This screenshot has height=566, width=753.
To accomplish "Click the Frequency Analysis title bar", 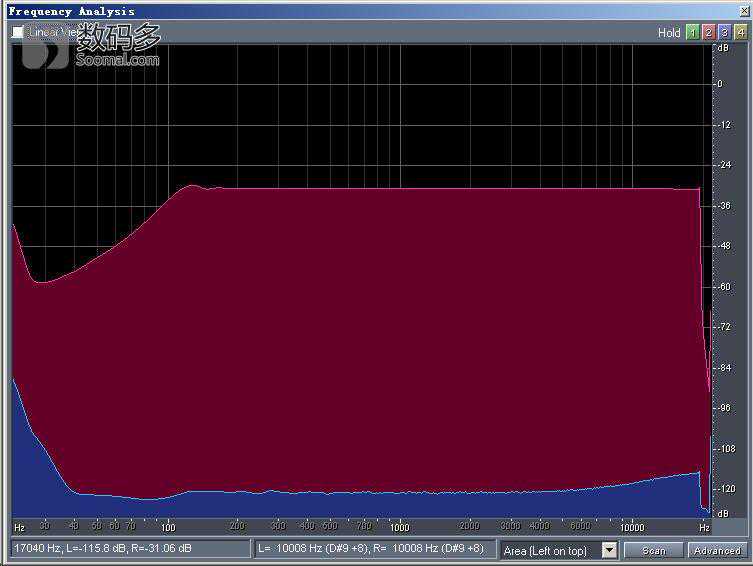I will [300, 11].
